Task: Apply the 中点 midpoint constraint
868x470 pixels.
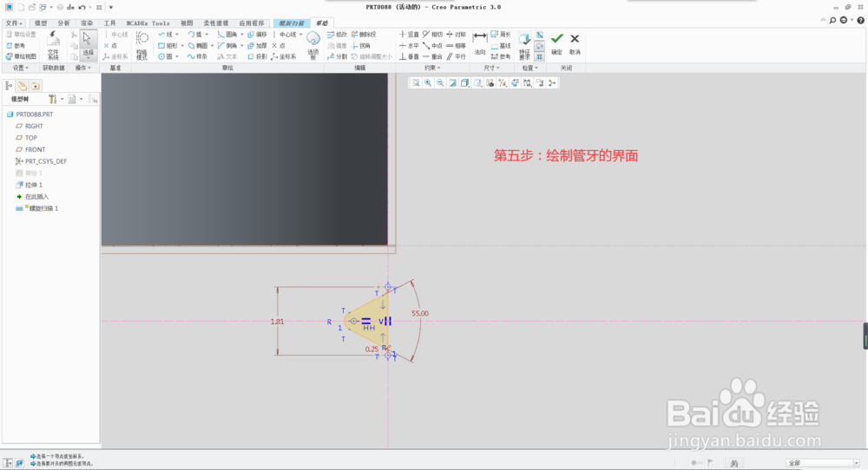Action: point(433,45)
